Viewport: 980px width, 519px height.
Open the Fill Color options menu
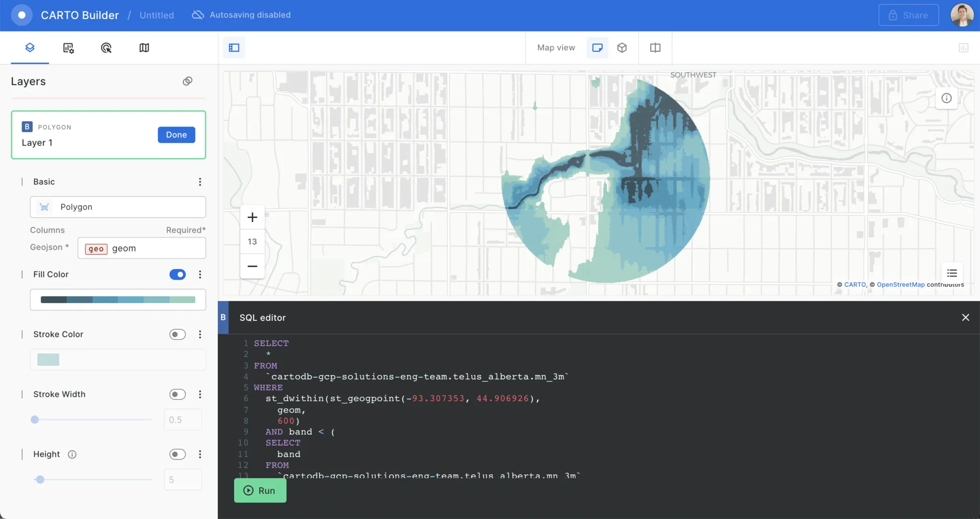coord(200,274)
